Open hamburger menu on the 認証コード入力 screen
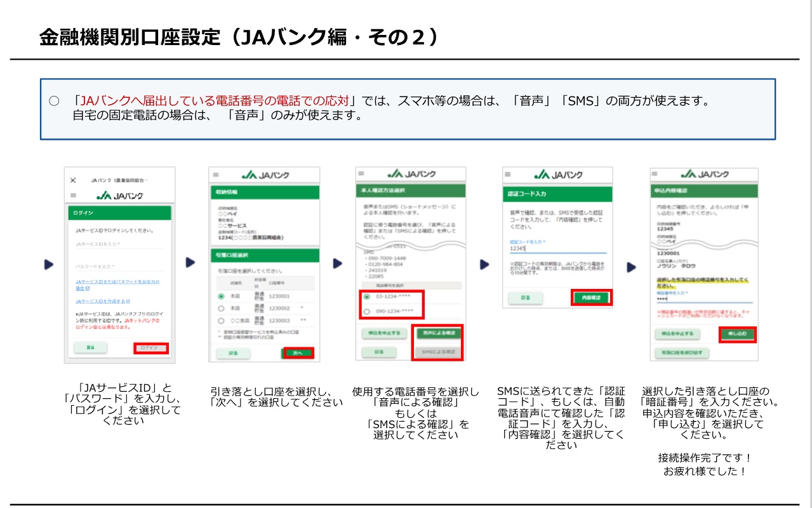This screenshot has width=812, height=508. (x=509, y=175)
